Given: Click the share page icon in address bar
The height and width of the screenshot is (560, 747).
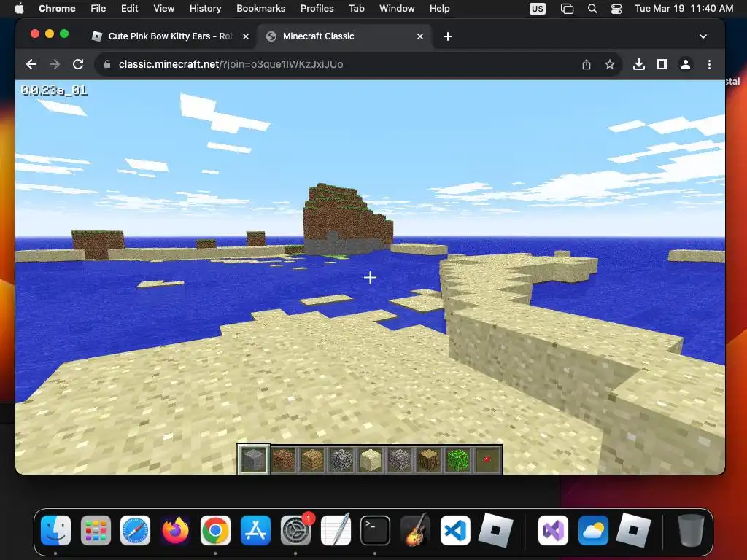Looking at the screenshot, I should (x=587, y=64).
